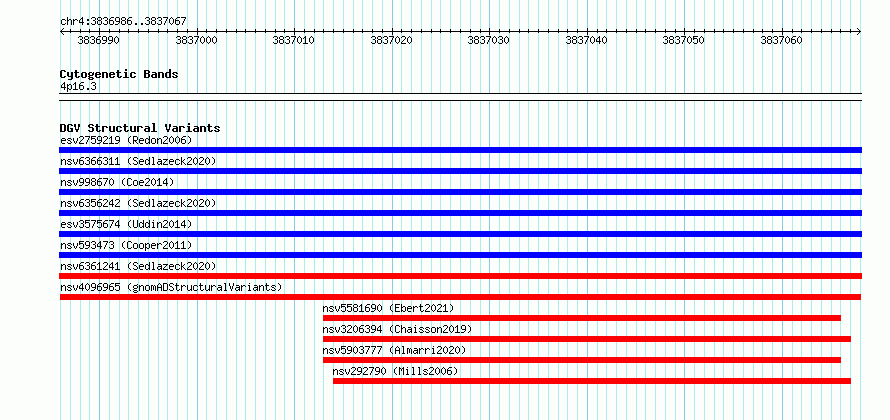Viewport: 890px width, 420px height.
Task: Click the red bar for nsv292790
Action: pyautogui.click(x=592, y=381)
